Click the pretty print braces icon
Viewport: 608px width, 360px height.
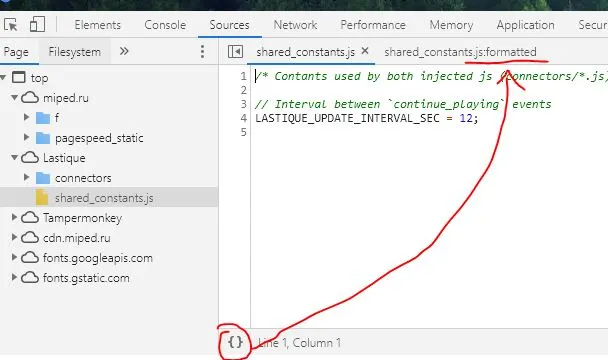click(x=235, y=342)
